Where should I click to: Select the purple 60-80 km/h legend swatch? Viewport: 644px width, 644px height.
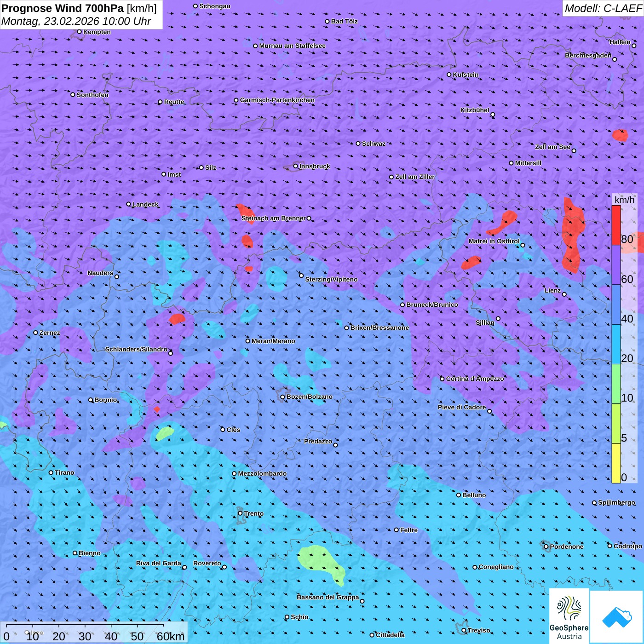(x=616, y=265)
